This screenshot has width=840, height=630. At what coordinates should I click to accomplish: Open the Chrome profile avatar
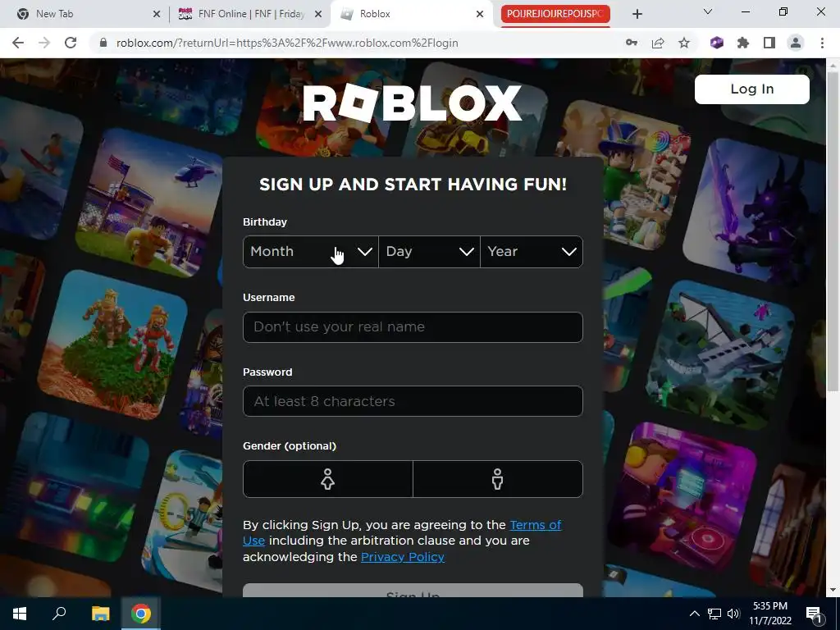pyautogui.click(x=796, y=43)
